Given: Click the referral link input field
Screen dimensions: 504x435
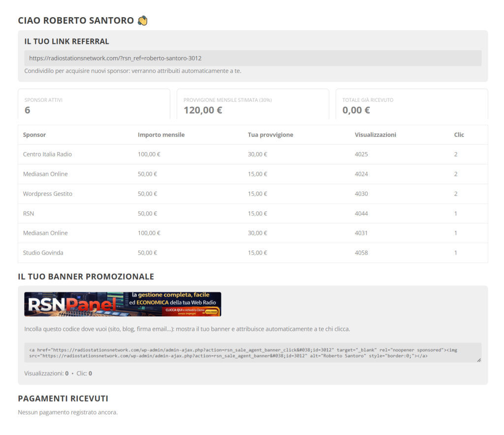Looking at the screenshot, I should [x=252, y=58].
